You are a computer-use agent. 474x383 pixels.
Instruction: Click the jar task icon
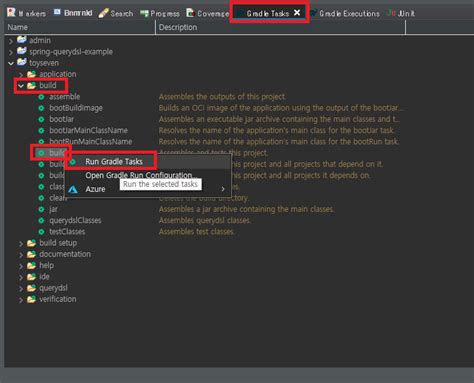click(x=41, y=209)
